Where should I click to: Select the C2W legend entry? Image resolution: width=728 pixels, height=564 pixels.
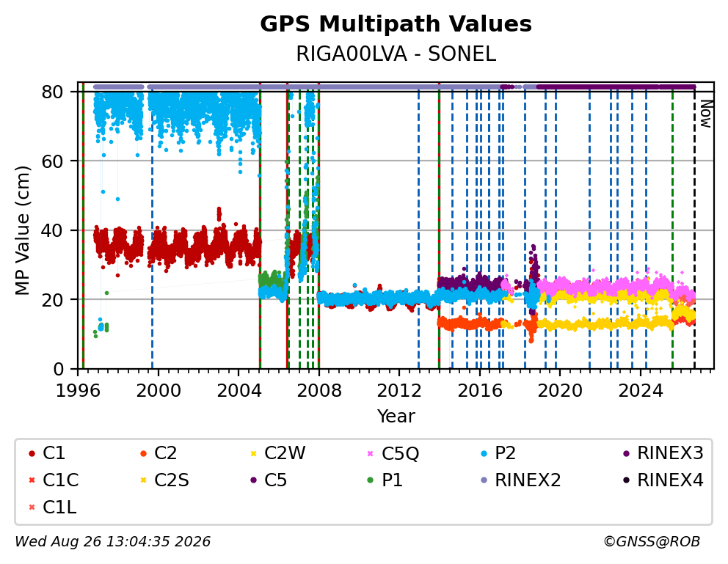click(278, 453)
